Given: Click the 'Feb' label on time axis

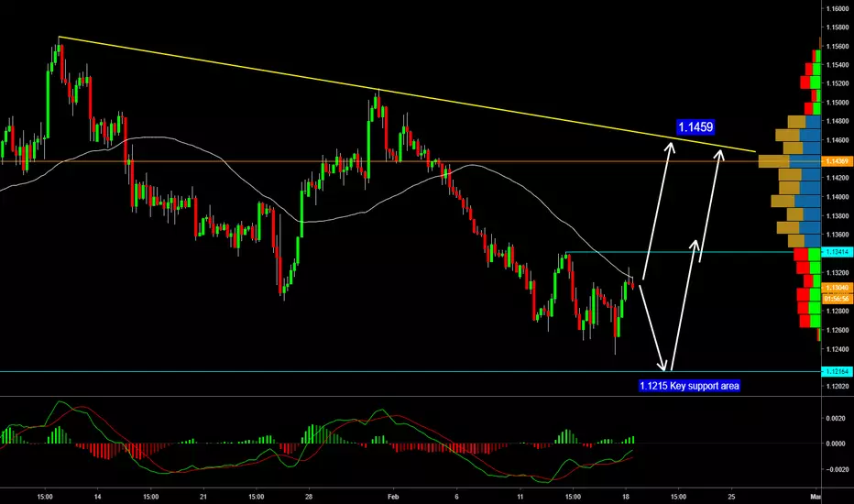Looking at the screenshot, I should (x=393, y=497).
